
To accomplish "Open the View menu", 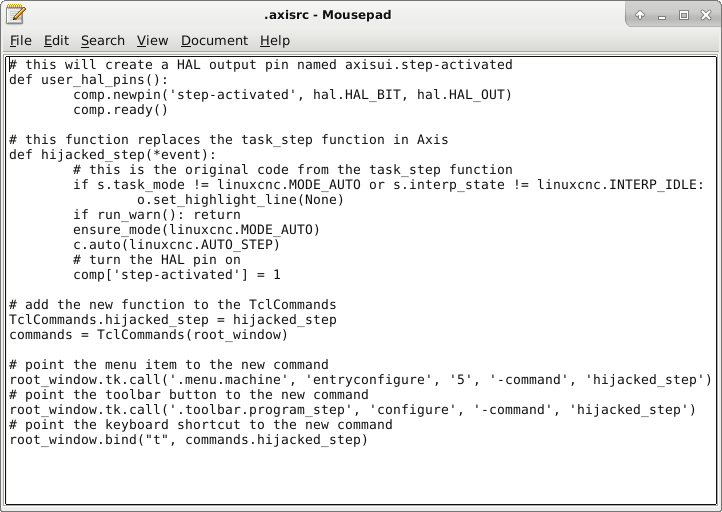I will (152, 40).
